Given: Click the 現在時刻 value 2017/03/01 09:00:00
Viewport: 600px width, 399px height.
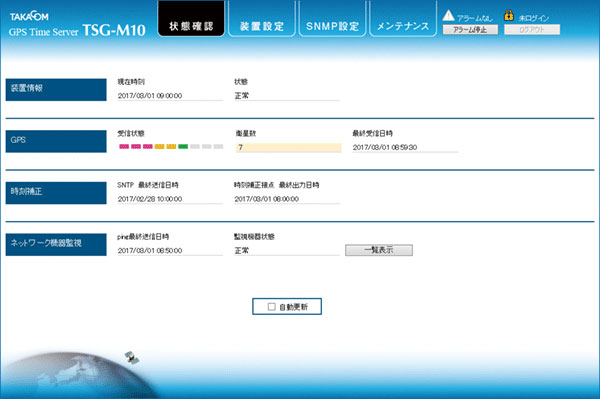Looking at the screenshot, I should click(150, 96).
